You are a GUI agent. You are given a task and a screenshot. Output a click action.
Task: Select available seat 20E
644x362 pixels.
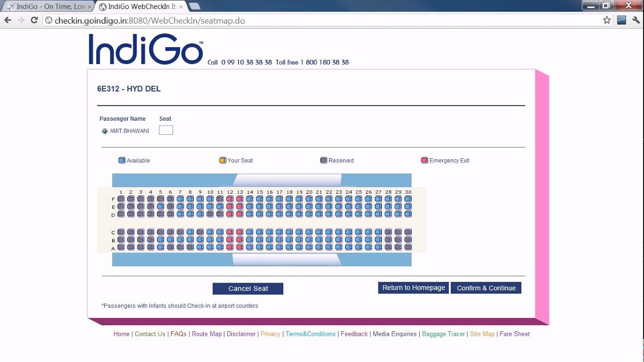[x=309, y=207]
